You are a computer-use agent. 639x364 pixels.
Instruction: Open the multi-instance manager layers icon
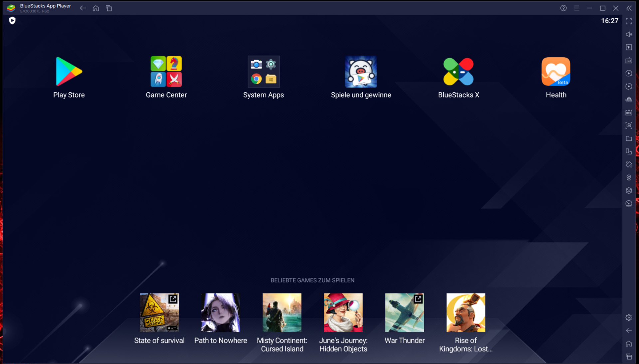pos(629,190)
